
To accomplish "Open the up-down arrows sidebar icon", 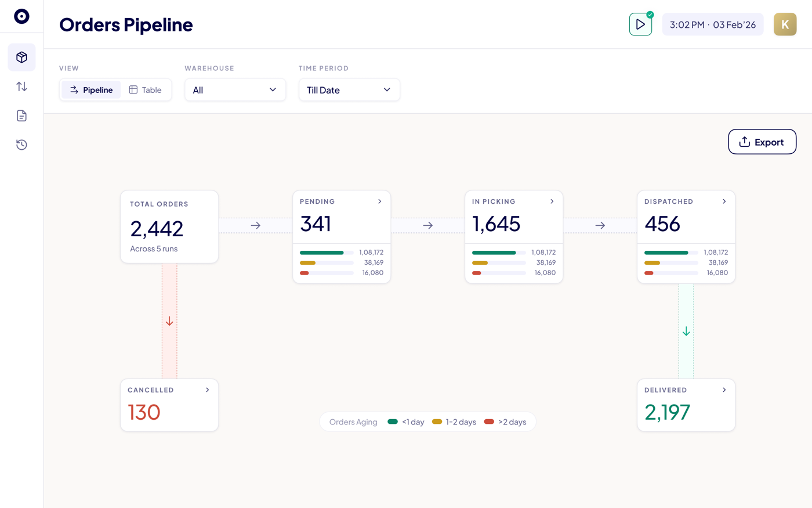I will pyautogui.click(x=21, y=87).
